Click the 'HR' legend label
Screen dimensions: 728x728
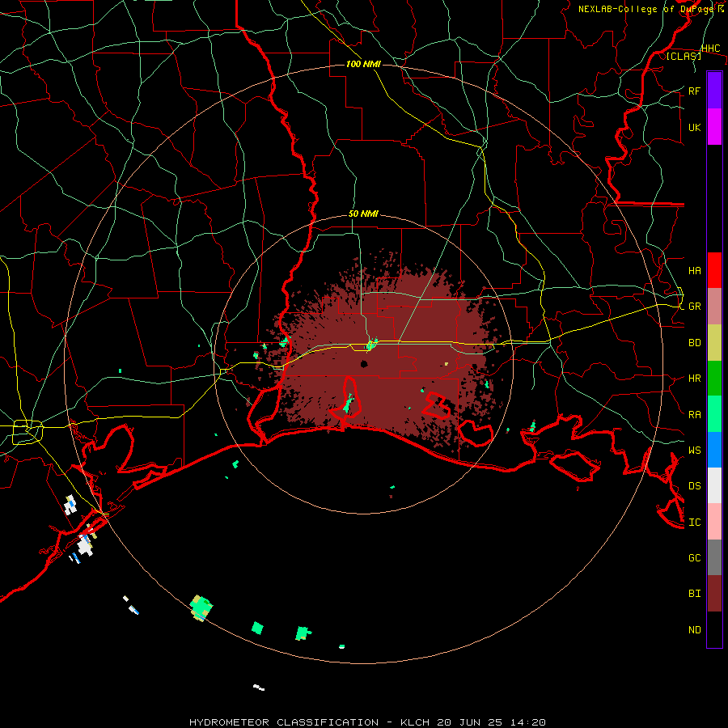(x=694, y=379)
